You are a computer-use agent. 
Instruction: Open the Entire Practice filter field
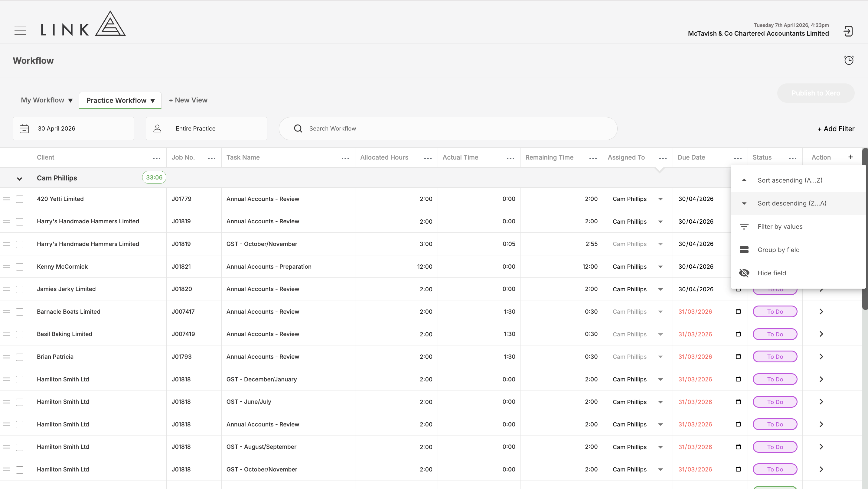[207, 129]
